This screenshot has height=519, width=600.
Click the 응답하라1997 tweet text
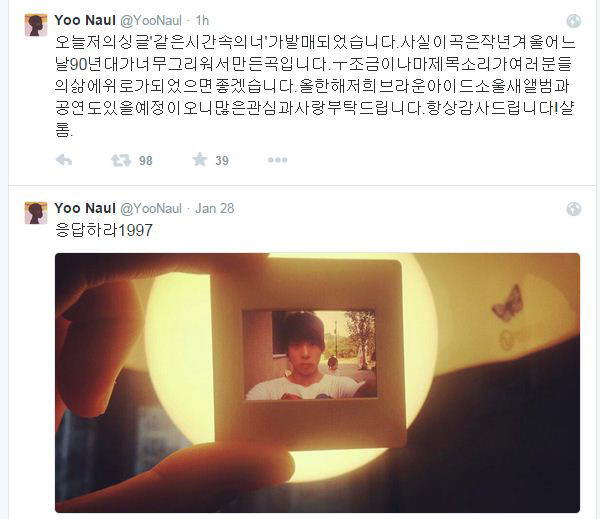tap(104, 230)
